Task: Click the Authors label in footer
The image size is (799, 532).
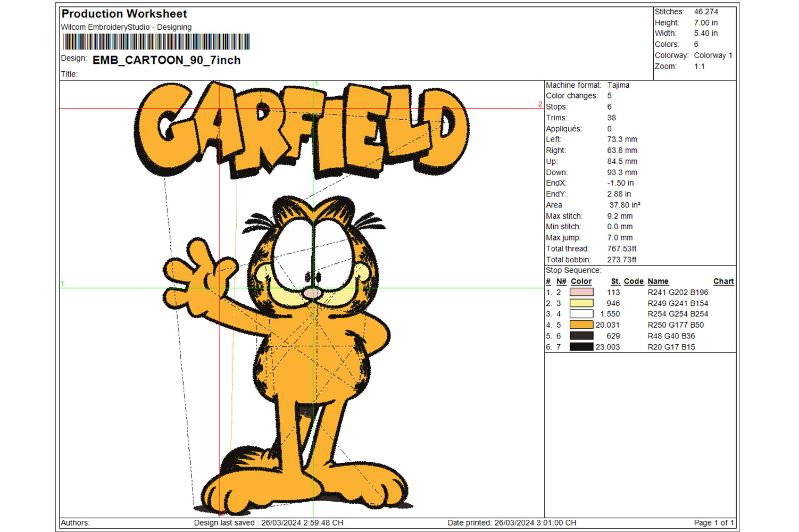Action: coord(75,523)
